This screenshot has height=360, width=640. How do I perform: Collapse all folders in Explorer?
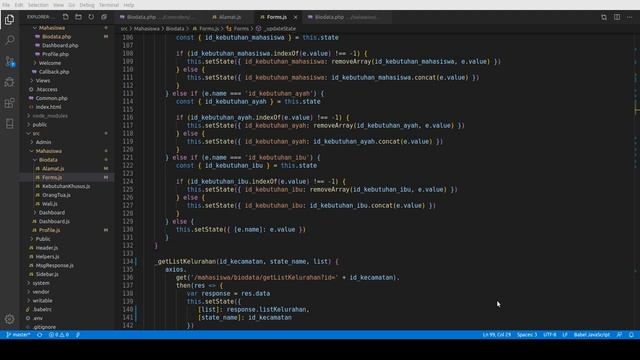click(104, 17)
